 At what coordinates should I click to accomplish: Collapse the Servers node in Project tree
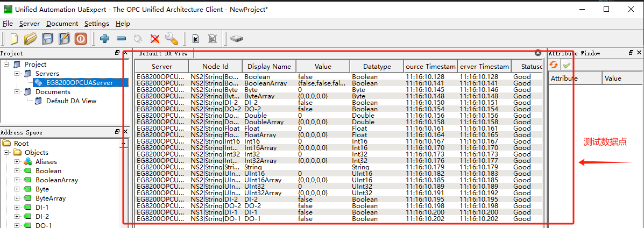(x=17, y=74)
